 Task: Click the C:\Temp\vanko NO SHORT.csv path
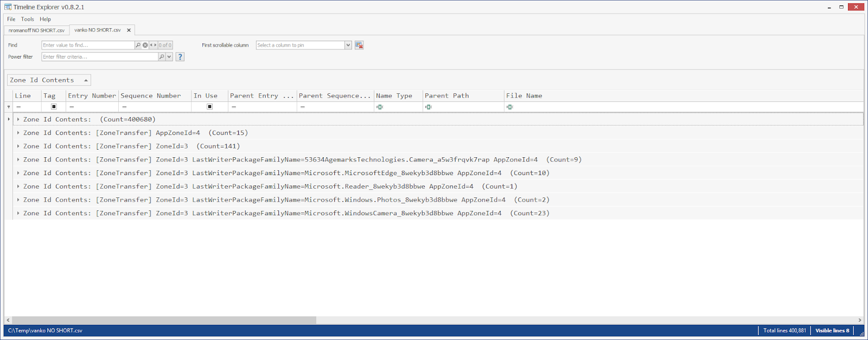[x=45, y=330]
